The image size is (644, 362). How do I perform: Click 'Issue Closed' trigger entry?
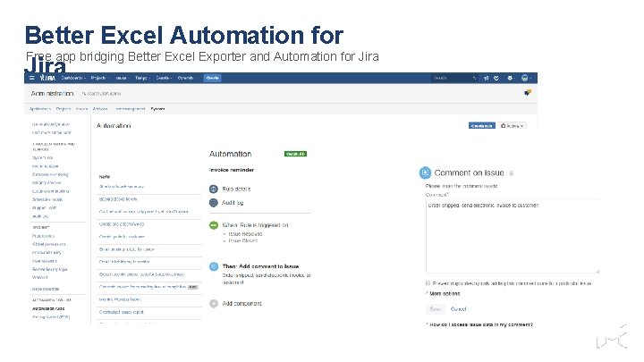(x=243, y=241)
